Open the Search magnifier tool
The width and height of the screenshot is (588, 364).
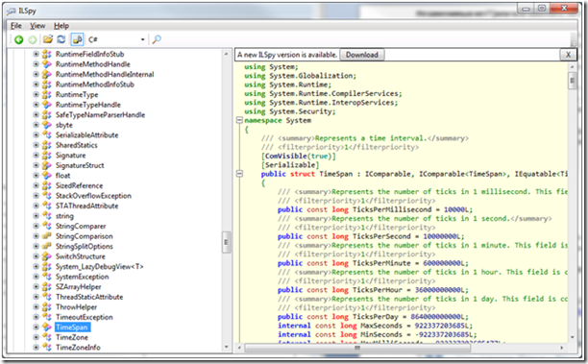coord(157,39)
